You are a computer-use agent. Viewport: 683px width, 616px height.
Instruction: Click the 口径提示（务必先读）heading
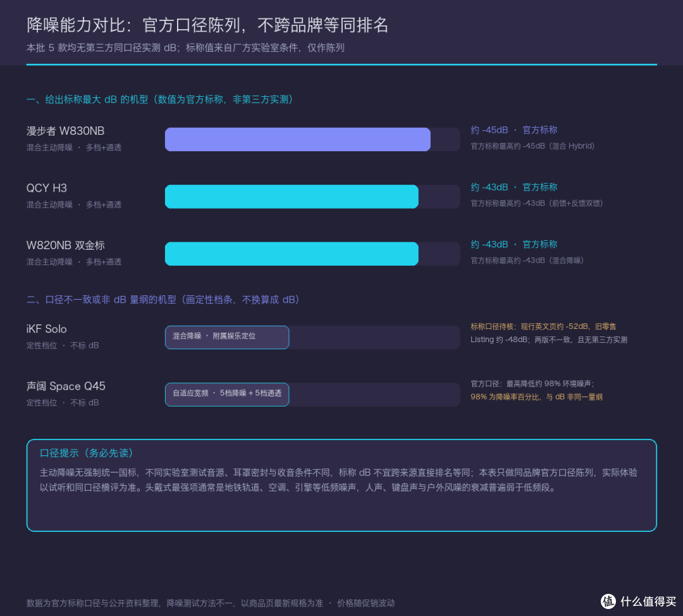click(87, 453)
